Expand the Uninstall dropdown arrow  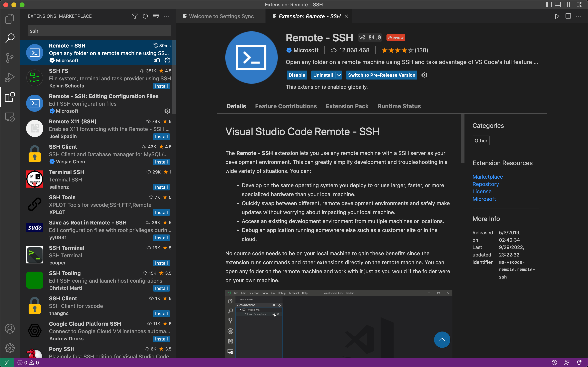[x=339, y=75]
